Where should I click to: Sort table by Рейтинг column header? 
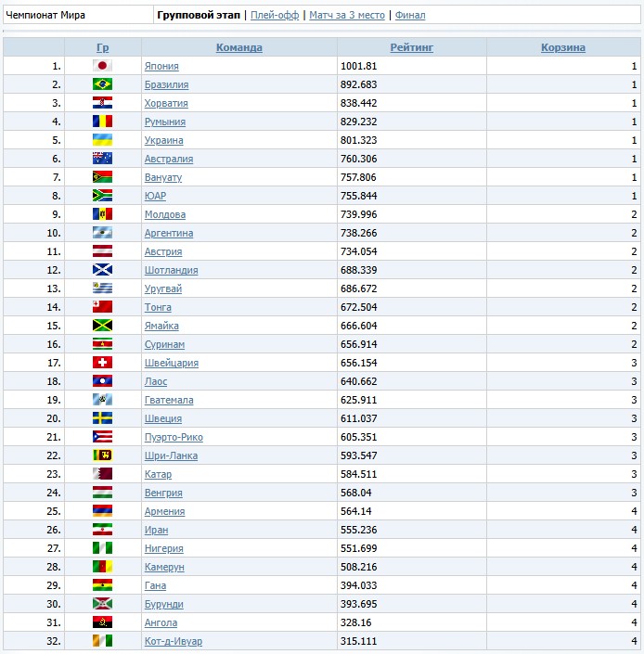click(412, 47)
